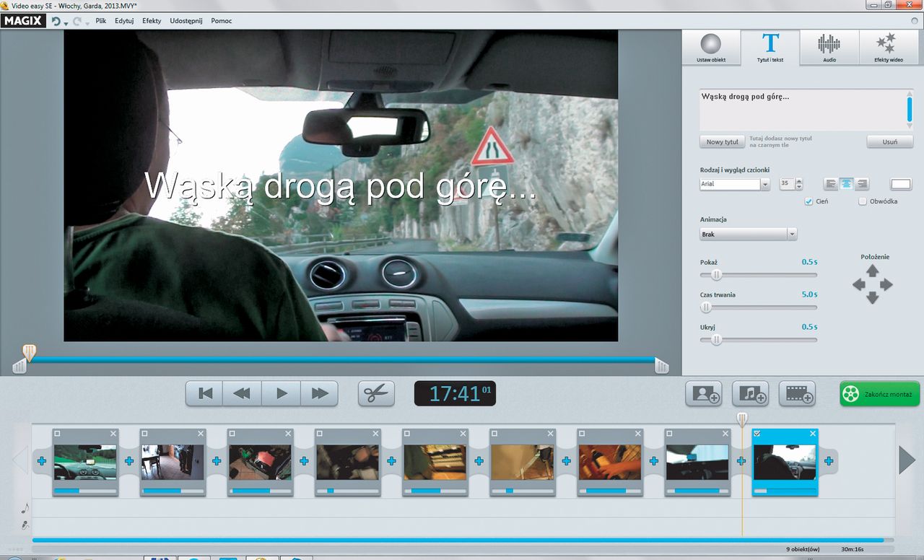Open the font size 35 field
924x560 pixels.
(x=786, y=184)
